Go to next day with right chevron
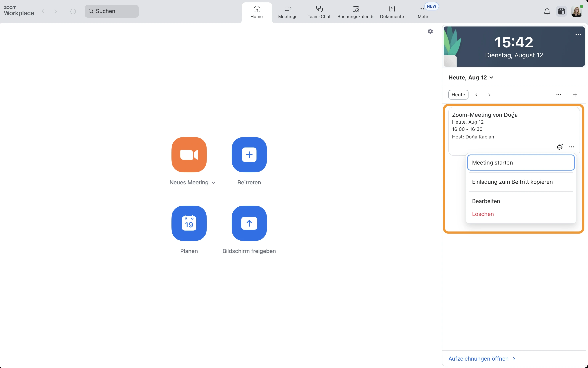 [489, 95]
